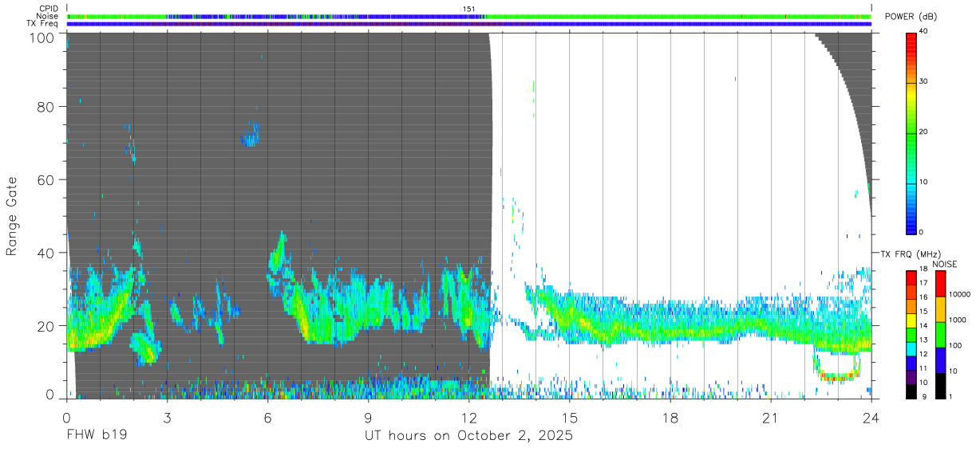Click the 3 tick on UT hours axis
Image resolution: width=980 pixels, height=452 pixels.
167,417
